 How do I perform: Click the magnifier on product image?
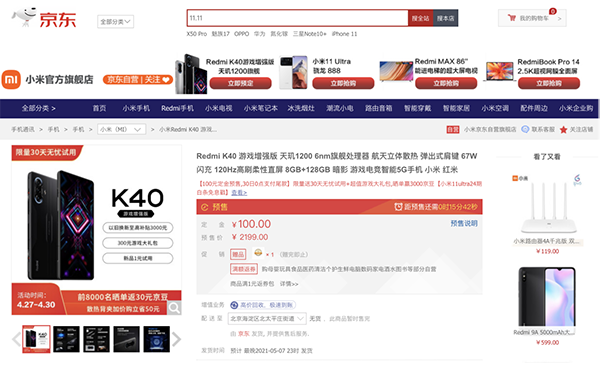click(174, 308)
